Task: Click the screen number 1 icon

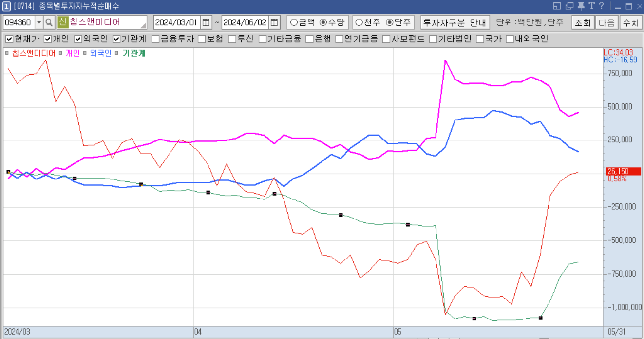Action: [x=6, y=6]
